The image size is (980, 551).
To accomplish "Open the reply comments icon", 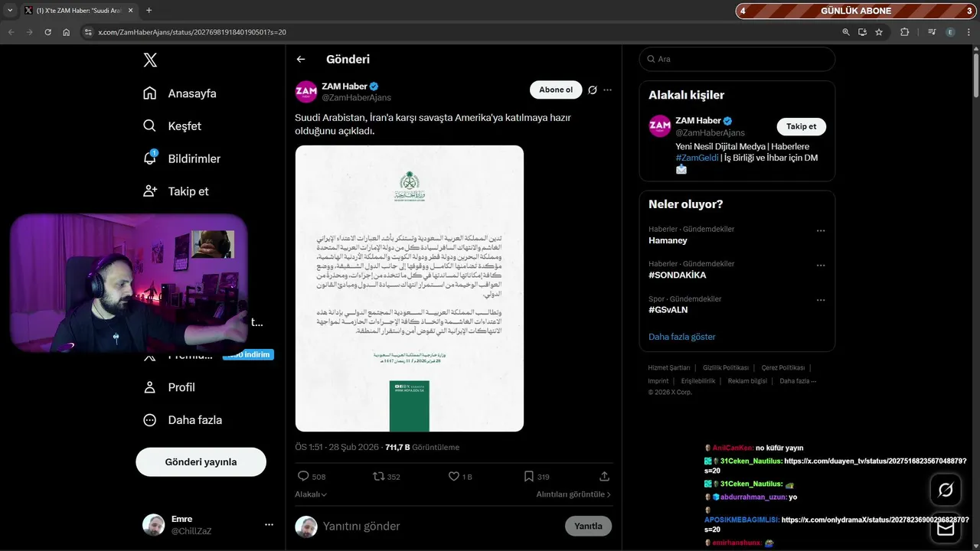I will point(303,476).
